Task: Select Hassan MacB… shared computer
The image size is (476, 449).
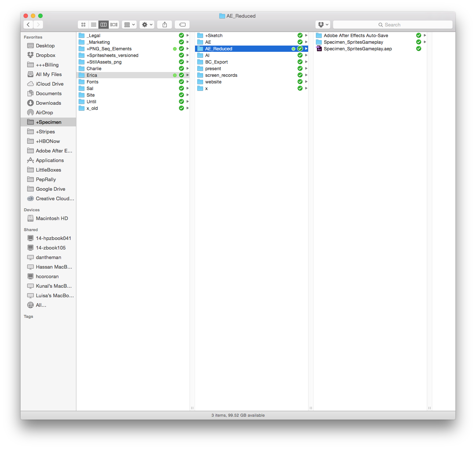Action: coord(48,267)
